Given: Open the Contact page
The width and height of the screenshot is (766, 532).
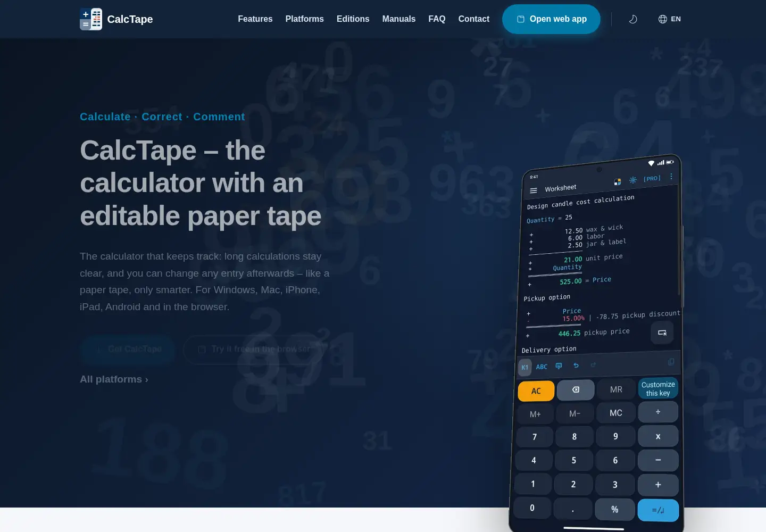Looking at the screenshot, I should point(474,19).
